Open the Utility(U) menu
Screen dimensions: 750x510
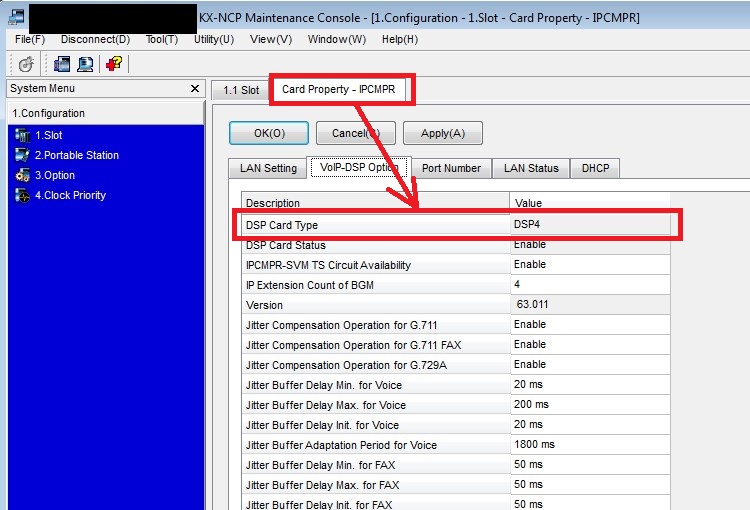(214, 39)
